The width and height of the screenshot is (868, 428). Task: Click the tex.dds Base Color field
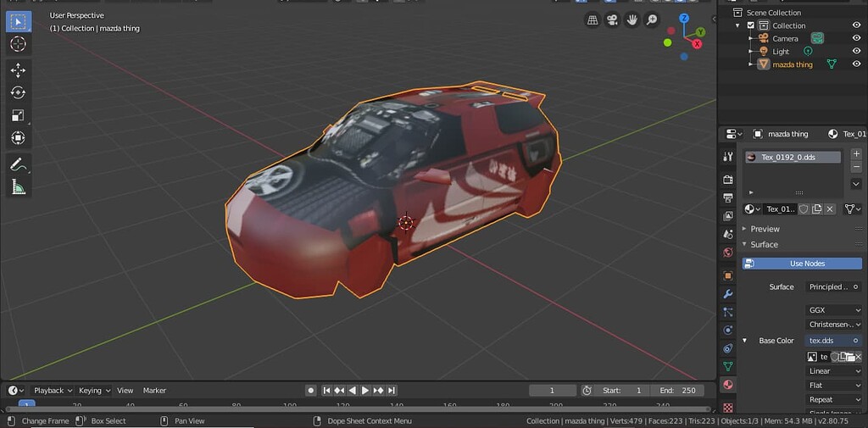pyautogui.click(x=834, y=341)
